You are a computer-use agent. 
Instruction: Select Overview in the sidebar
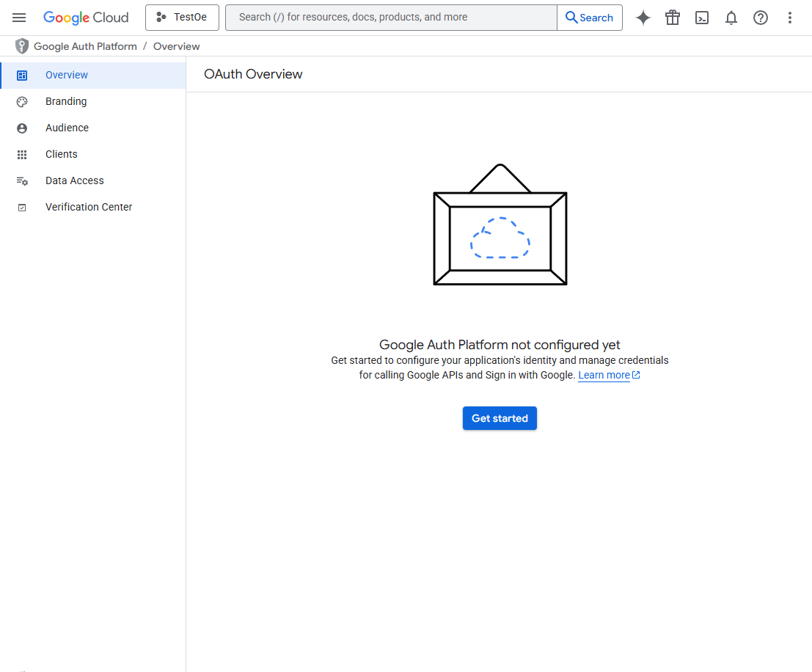tap(93, 75)
